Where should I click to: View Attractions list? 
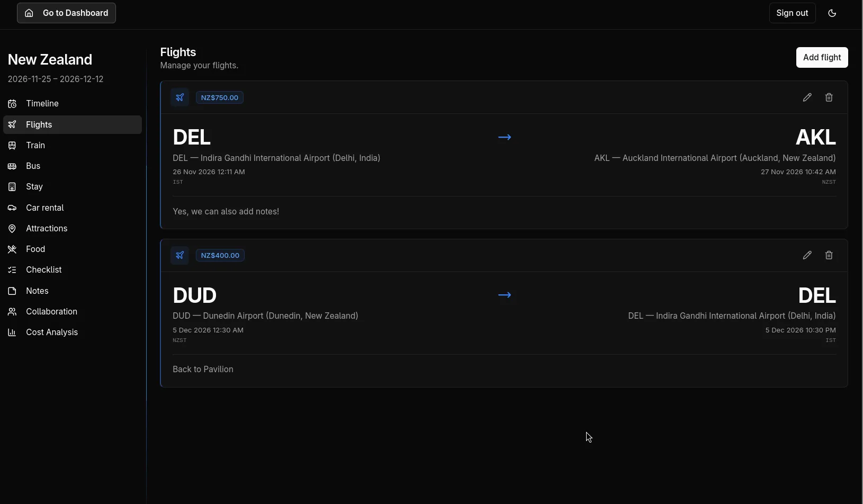47,229
